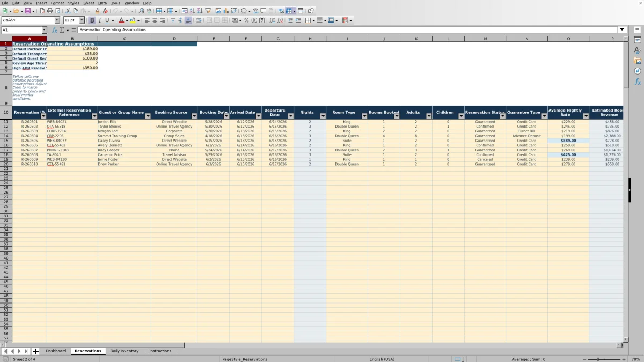
Task: Select column header D
Action: coord(174,39)
